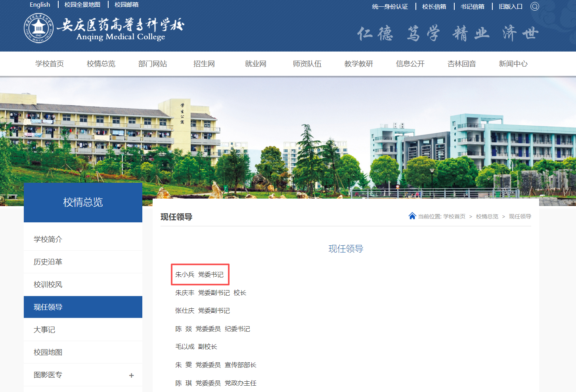
Task: Expand the 图影医专 submenu plus icon
Action: (x=131, y=375)
